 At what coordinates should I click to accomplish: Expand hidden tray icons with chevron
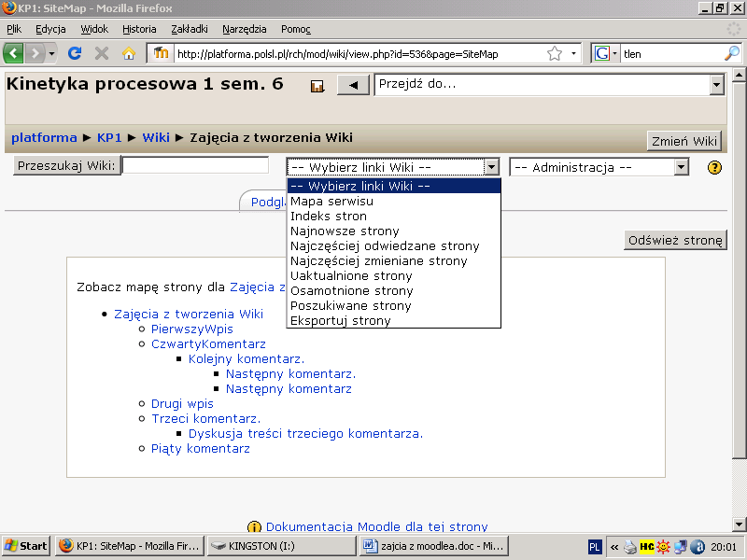[614, 547]
